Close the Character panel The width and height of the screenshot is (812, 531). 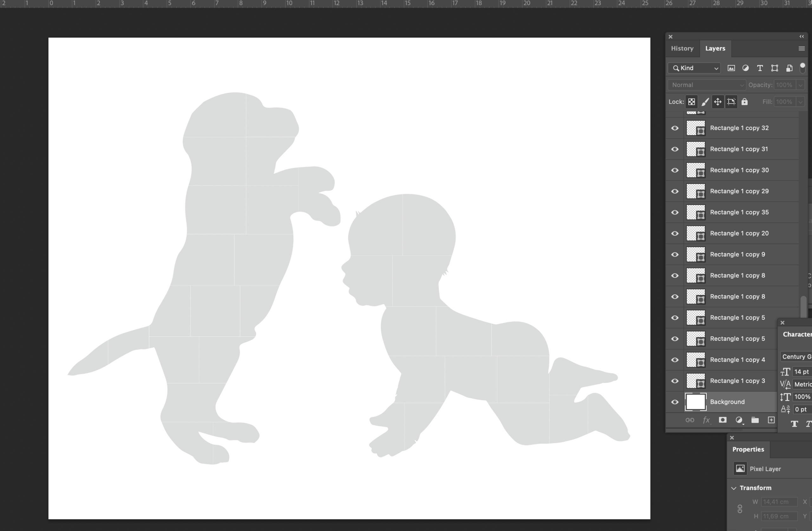[x=782, y=323]
